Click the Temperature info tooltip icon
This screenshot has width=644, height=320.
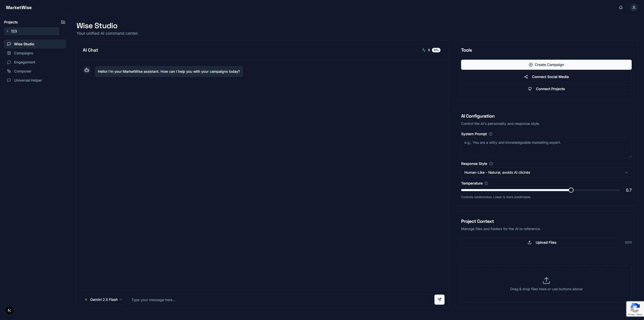[x=486, y=183]
